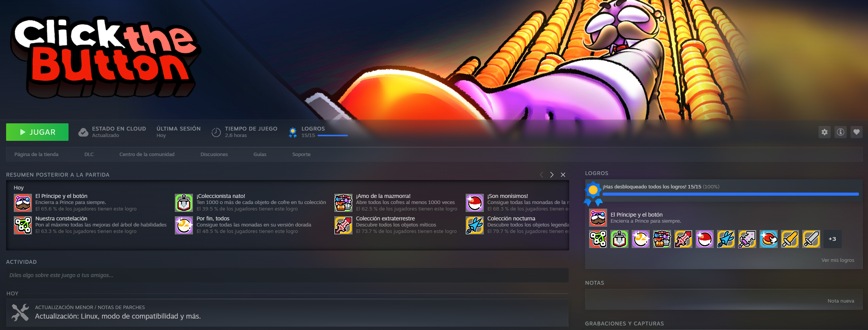Click the activity message input field

pyautogui.click(x=287, y=275)
